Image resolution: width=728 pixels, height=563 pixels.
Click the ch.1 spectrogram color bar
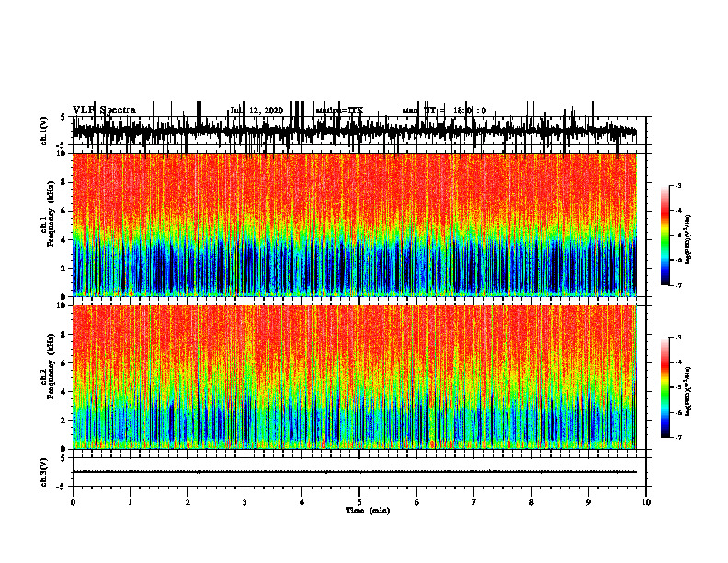[x=665, y=235]
